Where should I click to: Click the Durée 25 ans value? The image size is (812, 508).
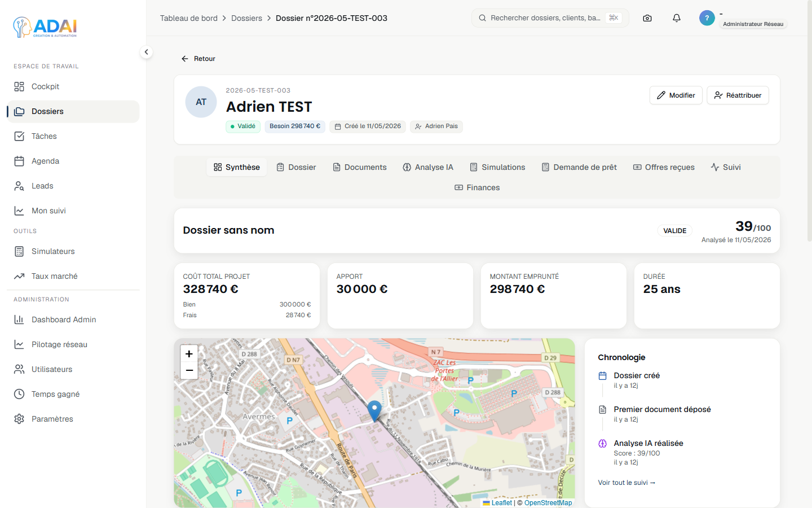(662, 289)
